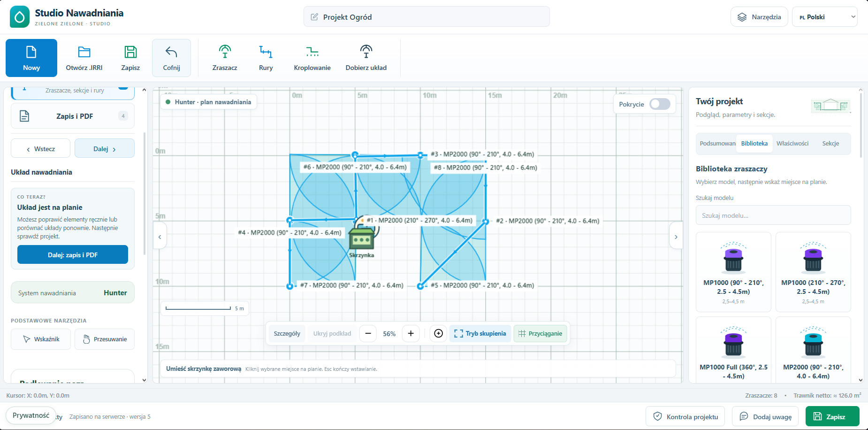The width and height of the screenshot is (868, 430).
Task: Zoom out with the minus button
Action: click(x=368, y=333)
